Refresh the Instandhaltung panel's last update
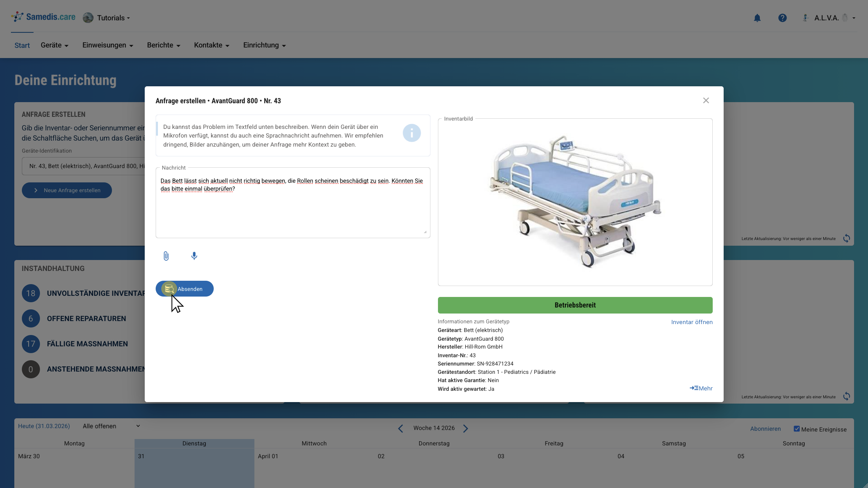 click(847, 396)
